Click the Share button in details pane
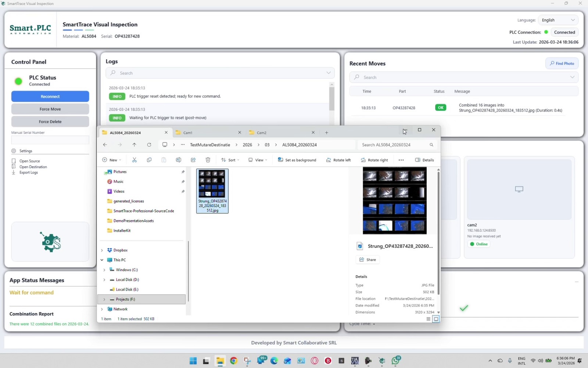The width and height of the screenshot is (588, 368). point(367,260)
